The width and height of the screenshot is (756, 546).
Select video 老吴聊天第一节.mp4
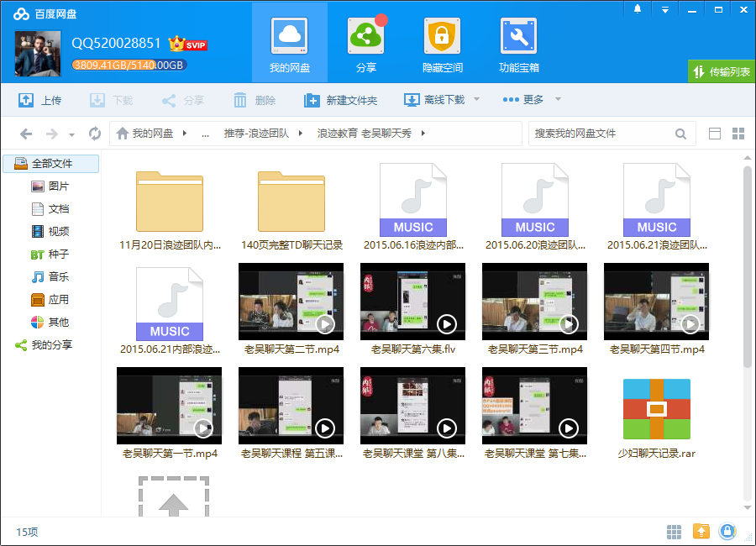(x=169, y=413)
